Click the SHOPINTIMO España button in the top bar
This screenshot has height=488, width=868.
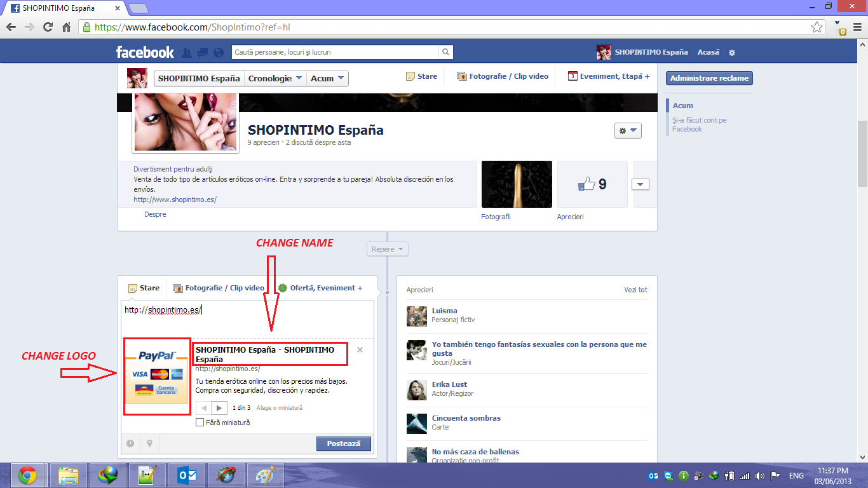click(199, 78)
